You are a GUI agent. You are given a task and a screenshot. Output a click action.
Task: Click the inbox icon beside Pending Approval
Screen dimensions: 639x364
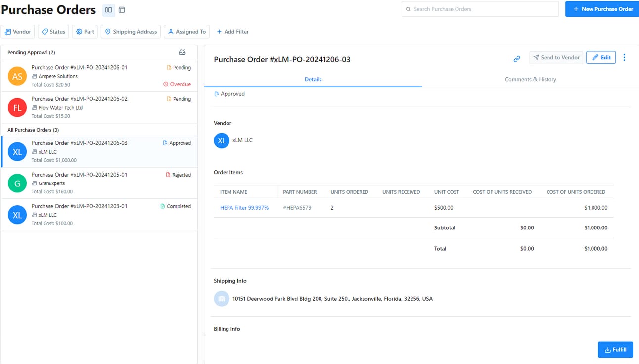coord(182,52)
